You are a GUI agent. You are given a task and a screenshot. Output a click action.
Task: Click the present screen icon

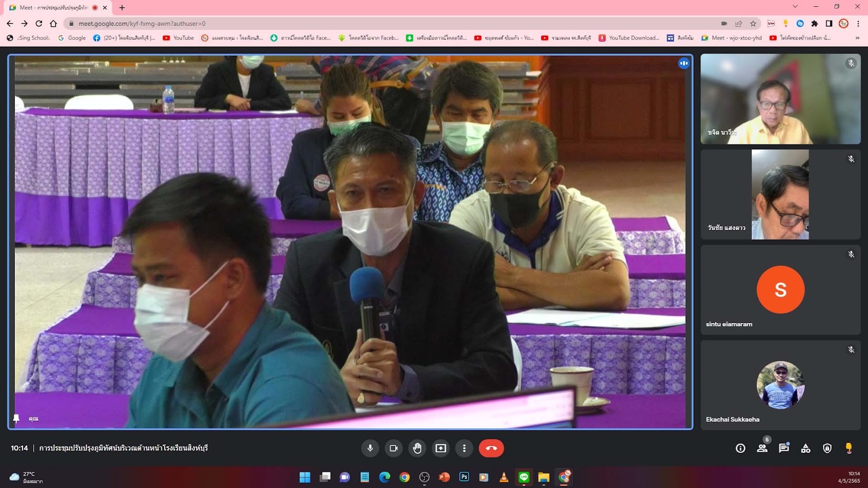(441, 448)
